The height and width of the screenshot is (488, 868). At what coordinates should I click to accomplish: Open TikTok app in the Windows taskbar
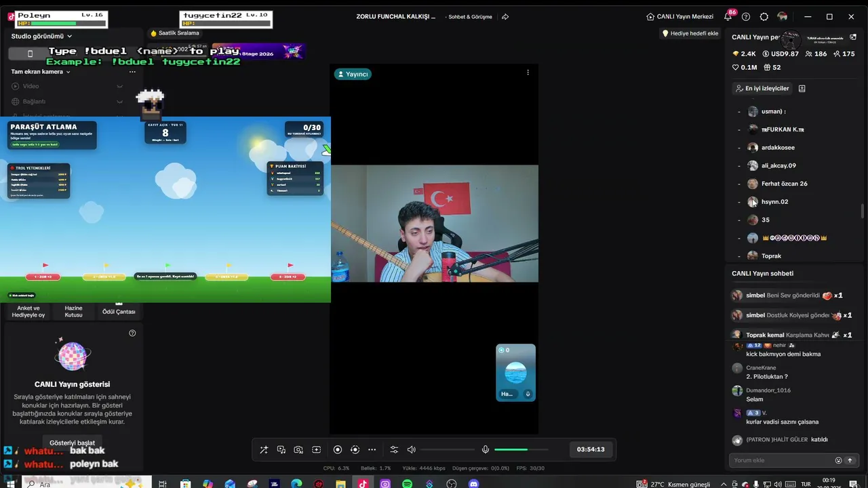point(363,484)
